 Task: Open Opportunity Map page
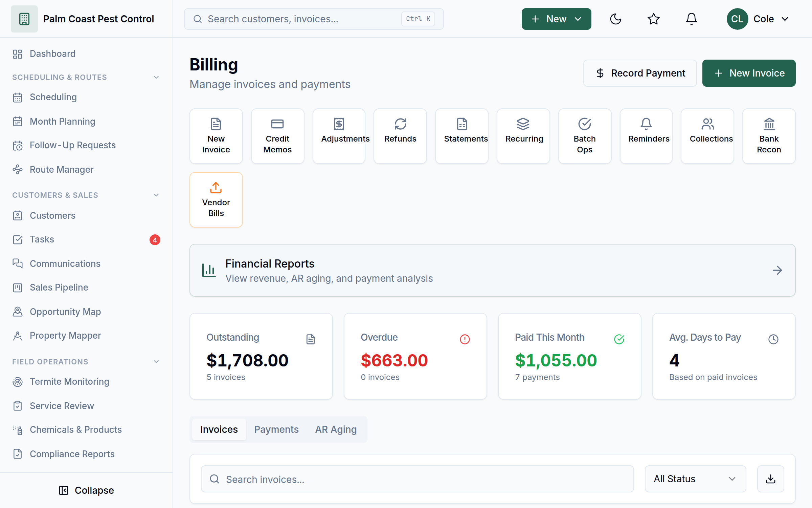(x=86, y=312)
